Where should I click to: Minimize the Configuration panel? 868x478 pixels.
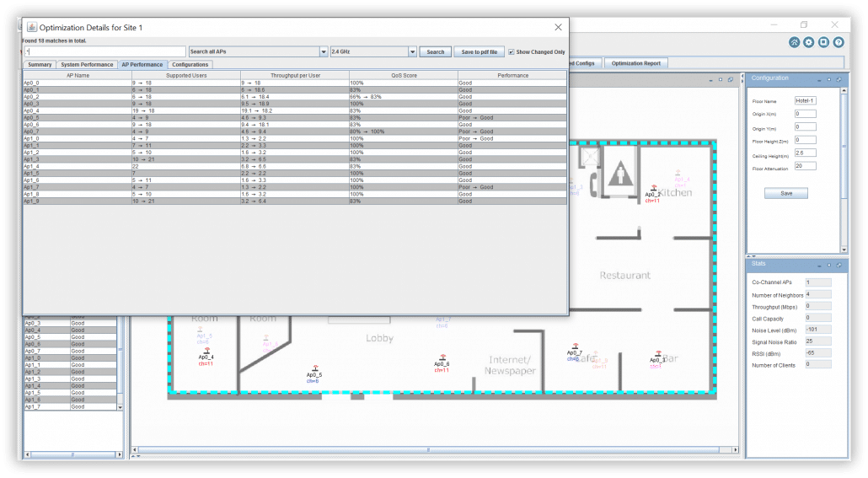tap(819, 79)
